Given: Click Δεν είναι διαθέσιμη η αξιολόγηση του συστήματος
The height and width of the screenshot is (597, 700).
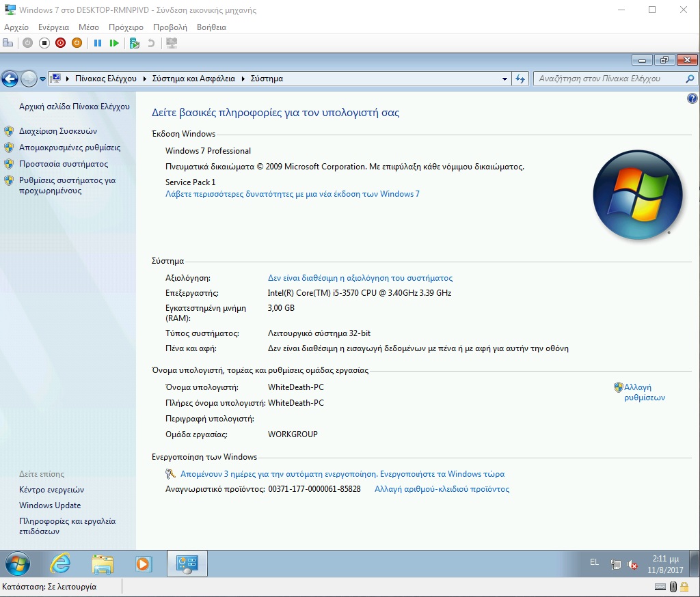Looking at the screenshot, I should pyautogui.click(x=360, y=278).
